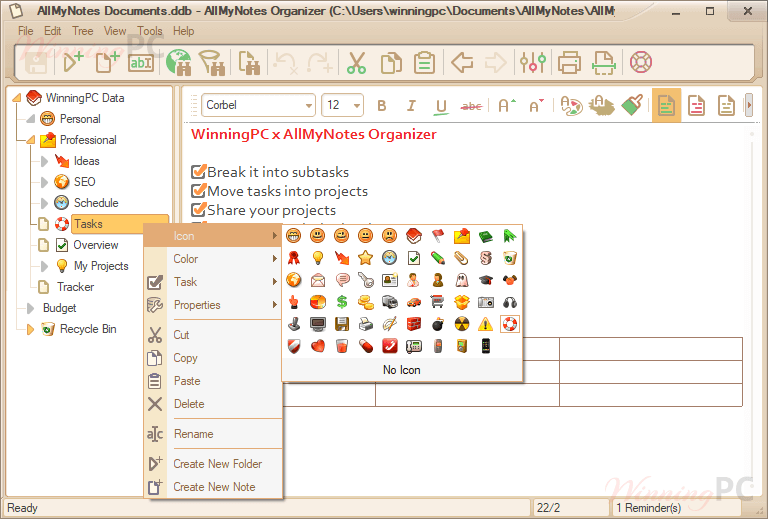Collapse the Professional folder
This screenshot has width=768, height=519.
point(31,140)
